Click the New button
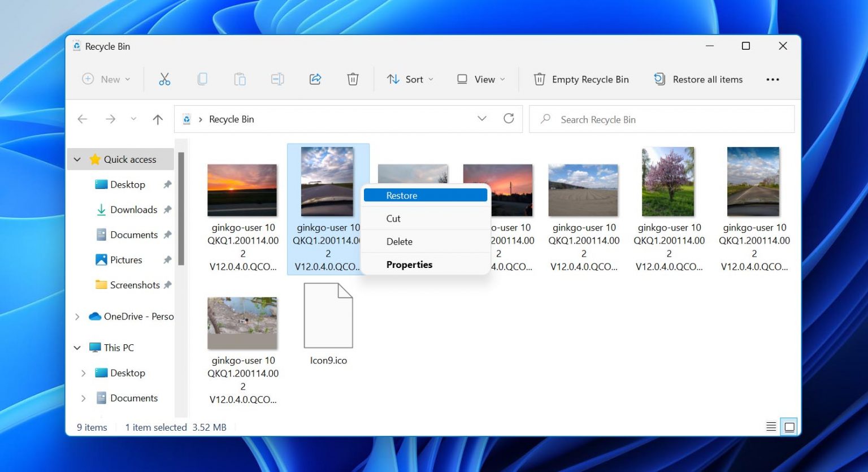868x472 pixels. (x=106, y=79)
